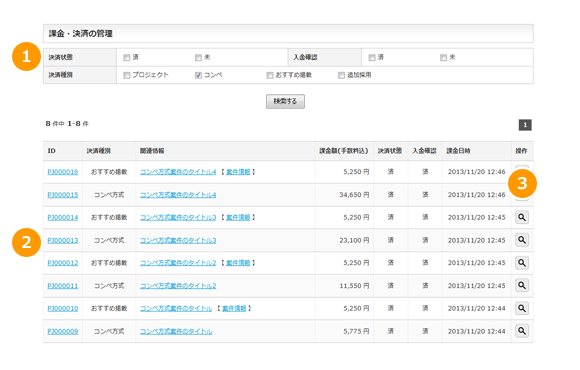The height and width of the screenshot is (370, 580).
Task: Click the 決済種別 column header
Action: coord(98,151)
